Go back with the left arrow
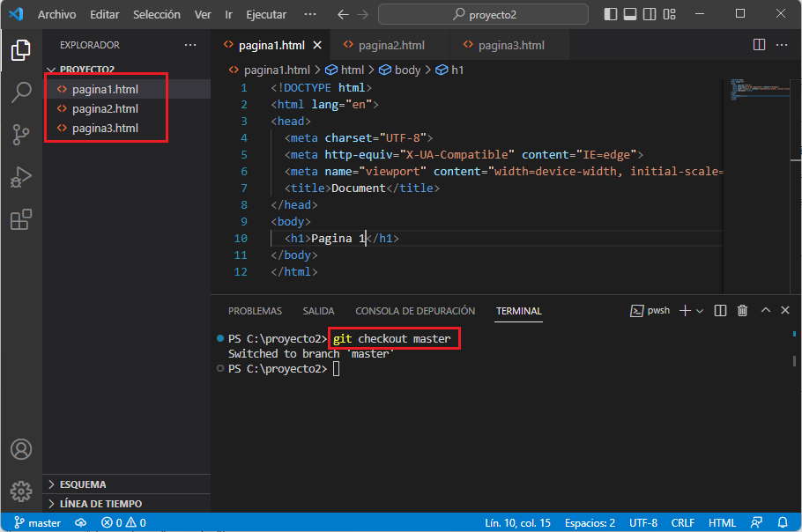 (343, 14)
